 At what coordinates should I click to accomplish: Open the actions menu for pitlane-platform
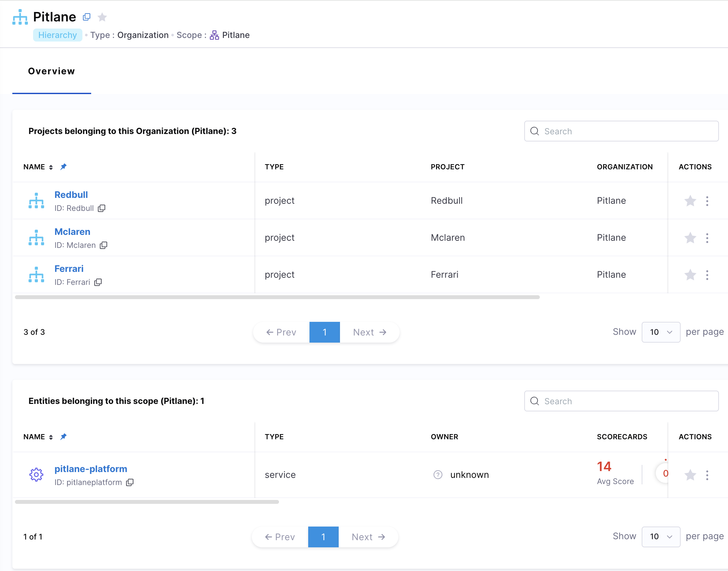(x=707, y=475)
